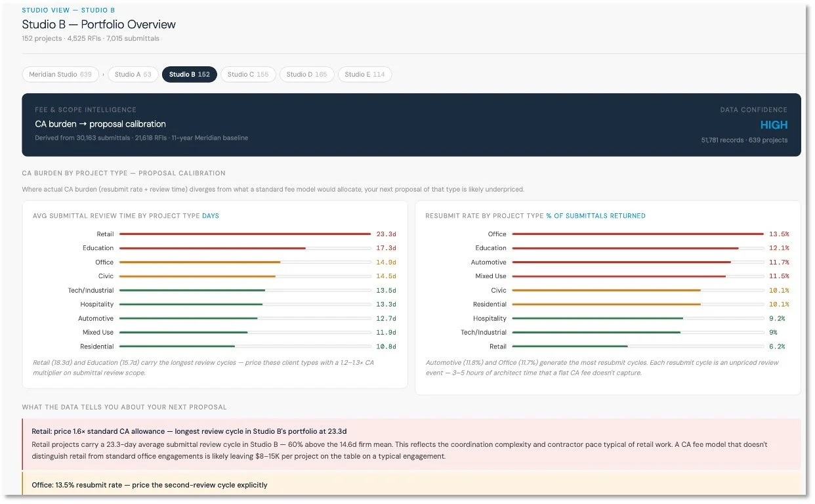The width and height of the screenshot is (815, 504).
Task: Click the HIGH data confidence indicator
Action: coord(774,125)
